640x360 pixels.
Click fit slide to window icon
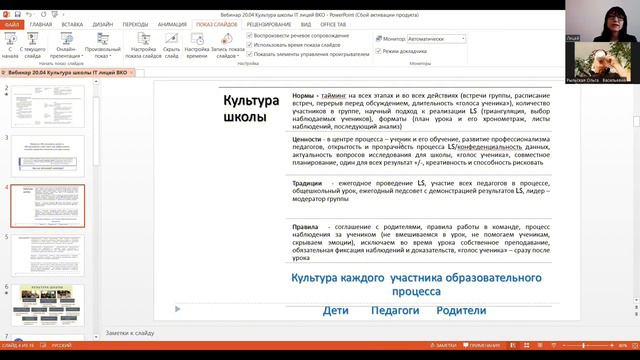pyautogui.click(x=635, y=345)
